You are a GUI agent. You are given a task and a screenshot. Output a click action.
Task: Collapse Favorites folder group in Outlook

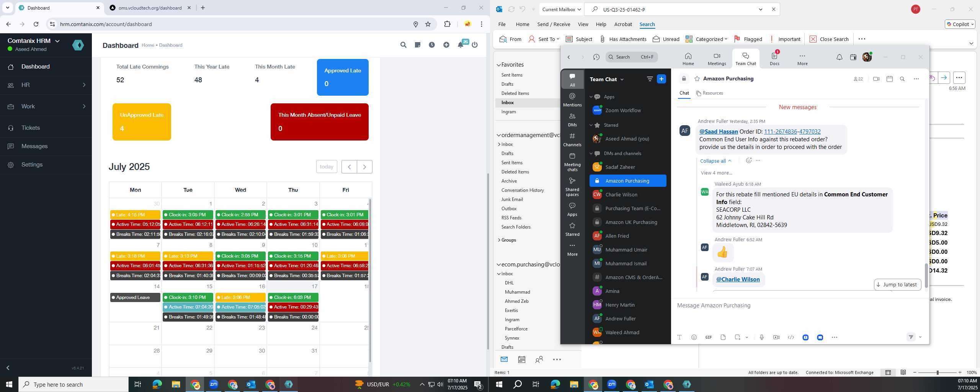pos(499,65)
